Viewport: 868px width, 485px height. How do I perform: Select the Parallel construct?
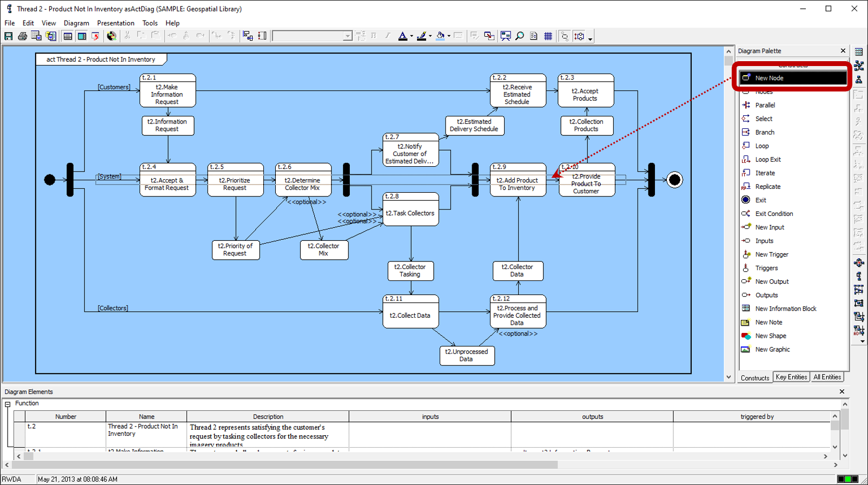pyautogui.click(x=765, y=105)
